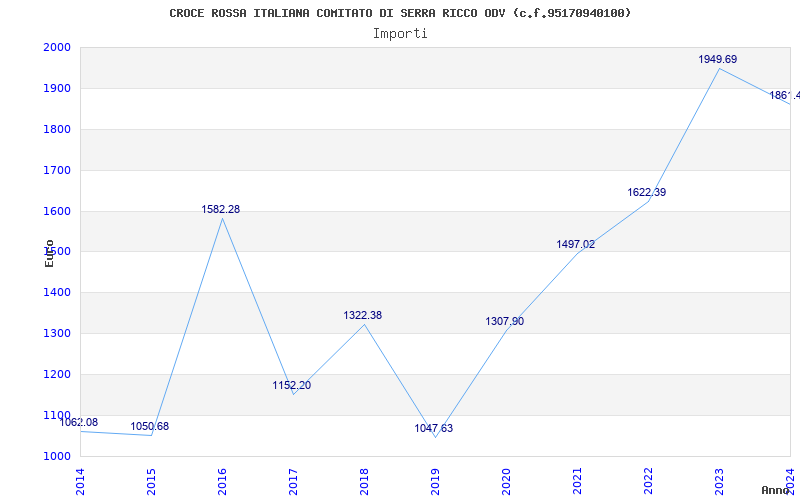Click the 'Anno' x-axis title

[775, 490]
